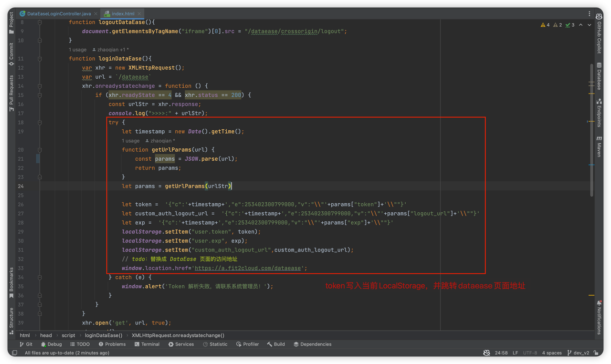
Task: Click loginDataEase() in the breadcrumb bar
Action: point(104,335)
